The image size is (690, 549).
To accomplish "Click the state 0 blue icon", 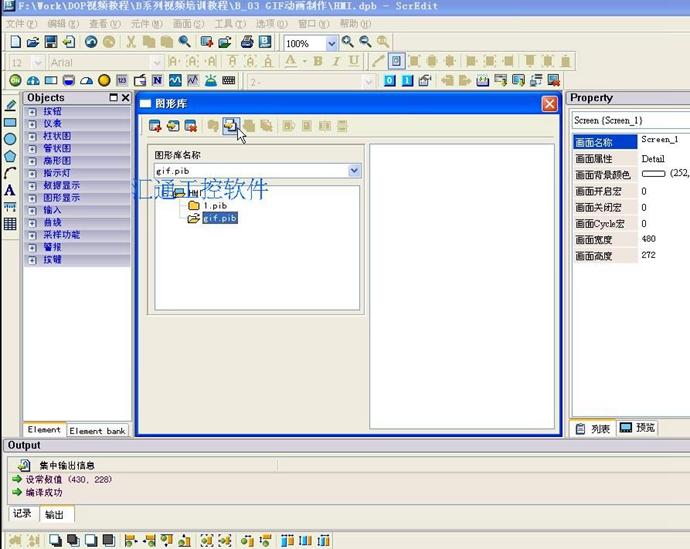I will (389, 81).
